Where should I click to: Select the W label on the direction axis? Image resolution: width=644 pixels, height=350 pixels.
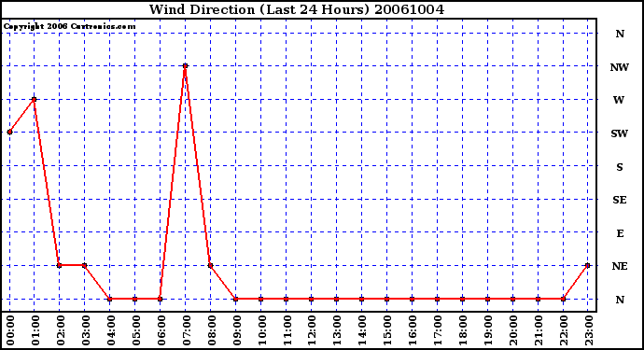coord(619,100)
